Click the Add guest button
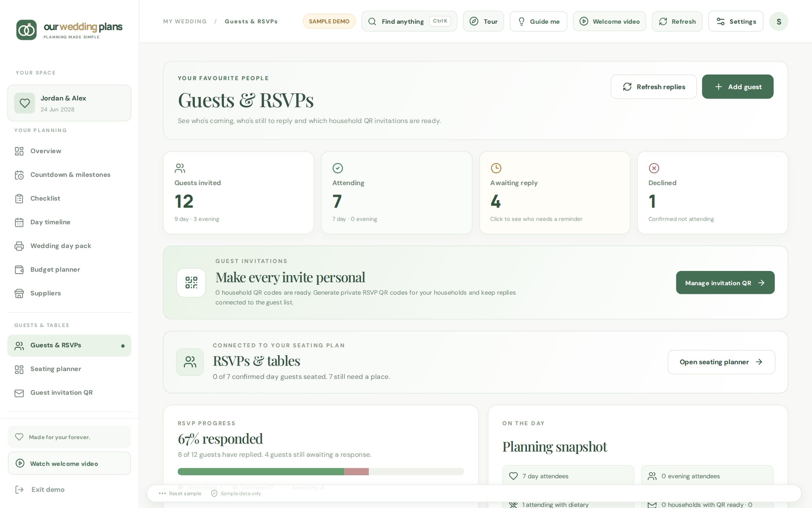This screenshot has width=812, height=508. [x=738, y=87]
